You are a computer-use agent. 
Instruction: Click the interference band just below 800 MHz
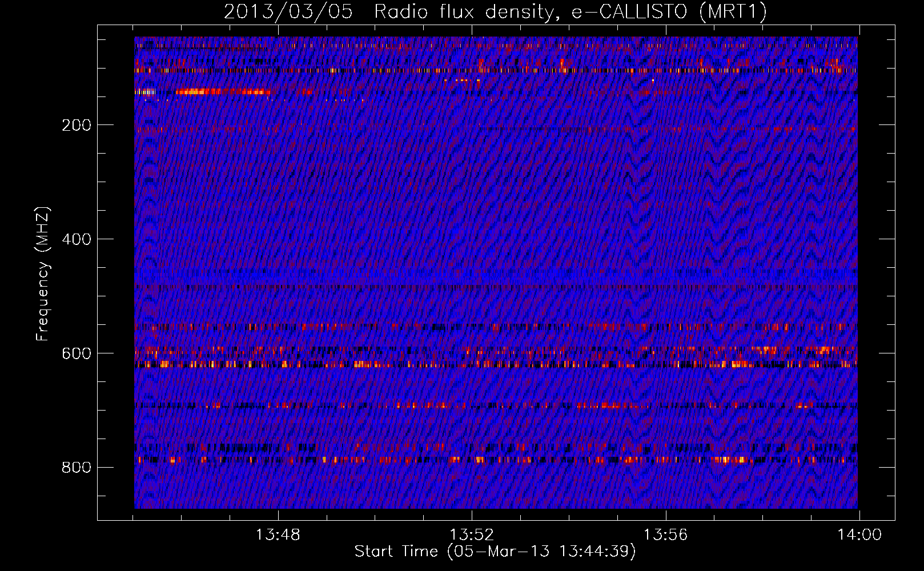(496, 459)
